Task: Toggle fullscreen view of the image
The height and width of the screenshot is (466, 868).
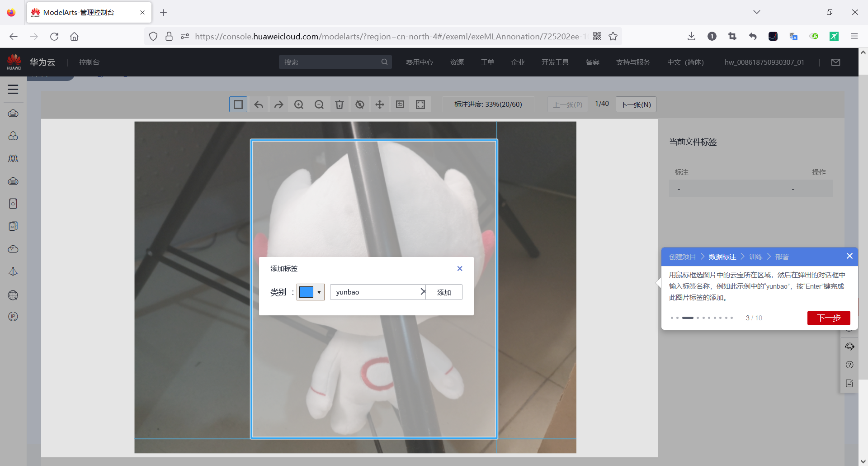Action: click(x=420, y=105)
